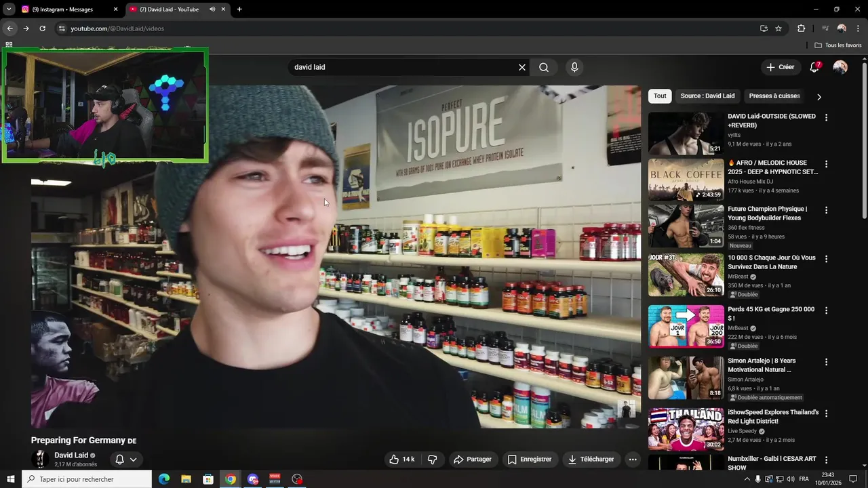This screenshot has height=488, width=868.
Task: Click the Télécharger download button
Action: (591, 460)
